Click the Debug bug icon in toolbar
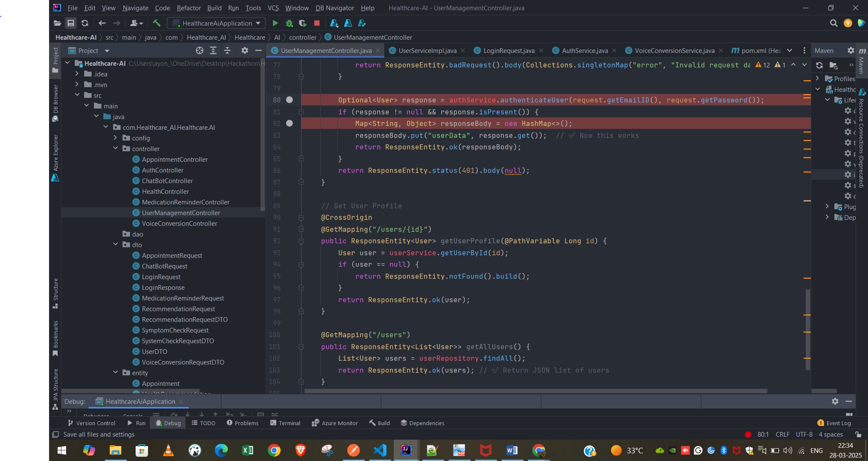868x461 pixels. (x=289, y=23)
